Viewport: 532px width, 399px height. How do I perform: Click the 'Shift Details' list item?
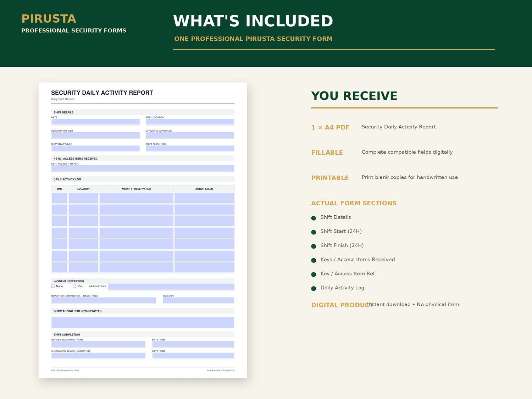pos(336,217)
